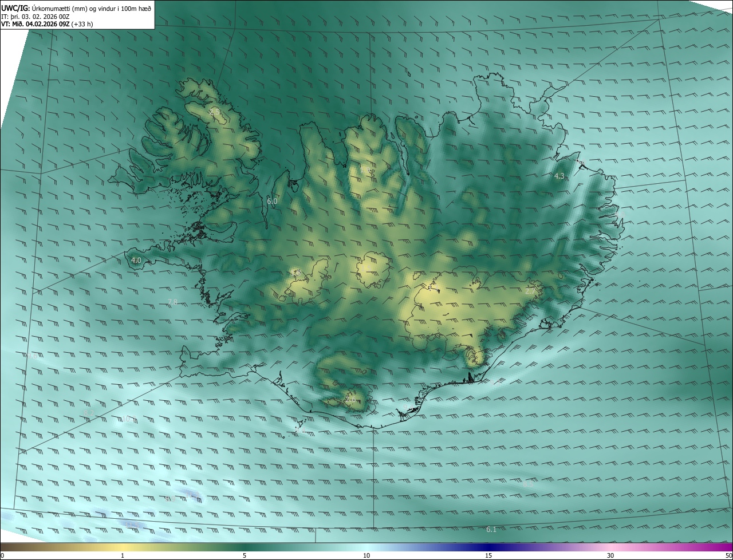Image resolution: width=733 pixels, height=560 pixels.
Task: Click the color scale tick labeled '15'
Action: pyautogui.click(x=488, y=555)
